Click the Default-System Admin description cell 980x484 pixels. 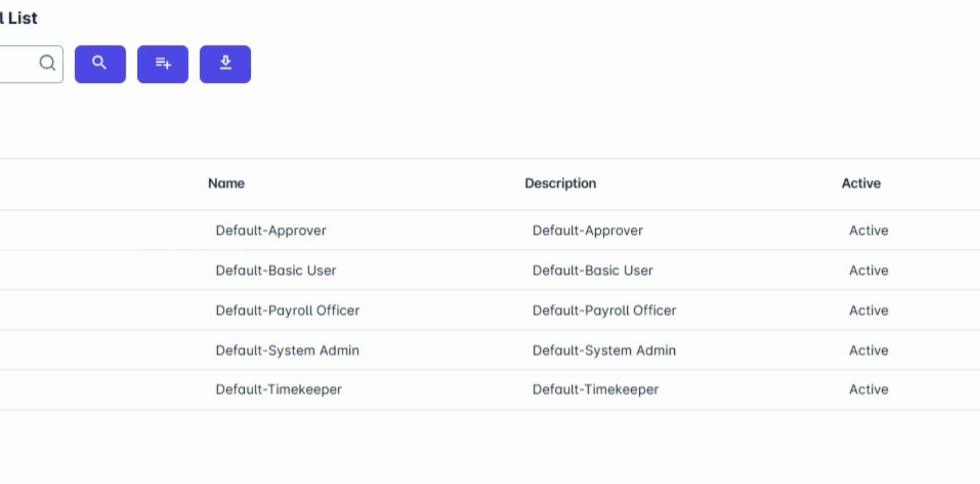coord(604,350)
